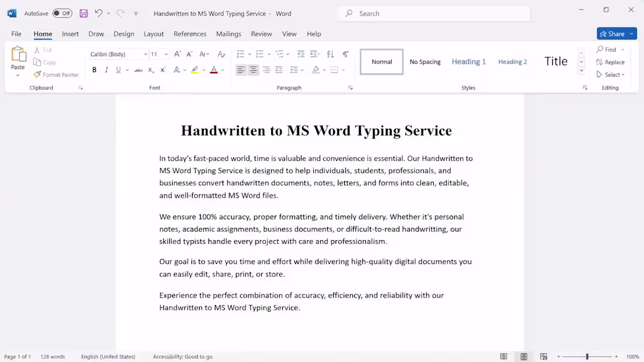Open the Paste options arrow
The height and width of the screenshot is (362, 644).
[x=18, y=76]
